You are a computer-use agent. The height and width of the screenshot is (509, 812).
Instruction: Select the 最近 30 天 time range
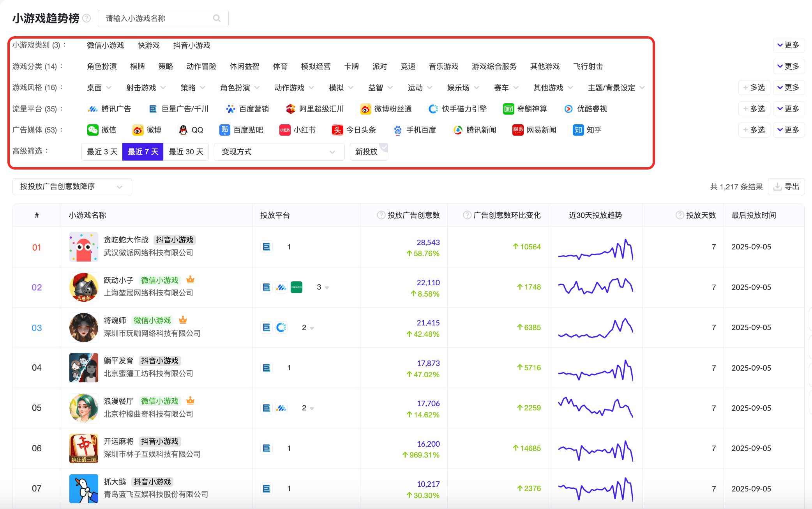[186, 152]
